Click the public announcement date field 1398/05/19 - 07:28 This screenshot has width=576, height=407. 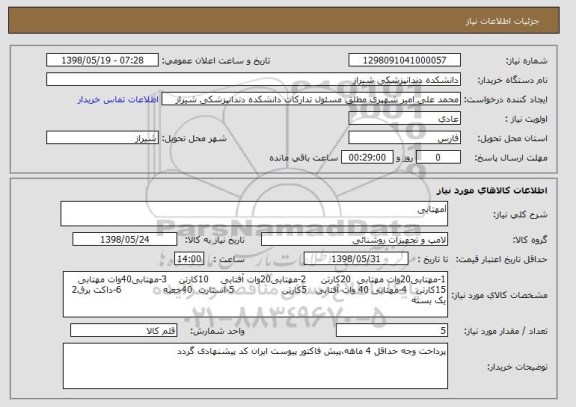[102, 60]
